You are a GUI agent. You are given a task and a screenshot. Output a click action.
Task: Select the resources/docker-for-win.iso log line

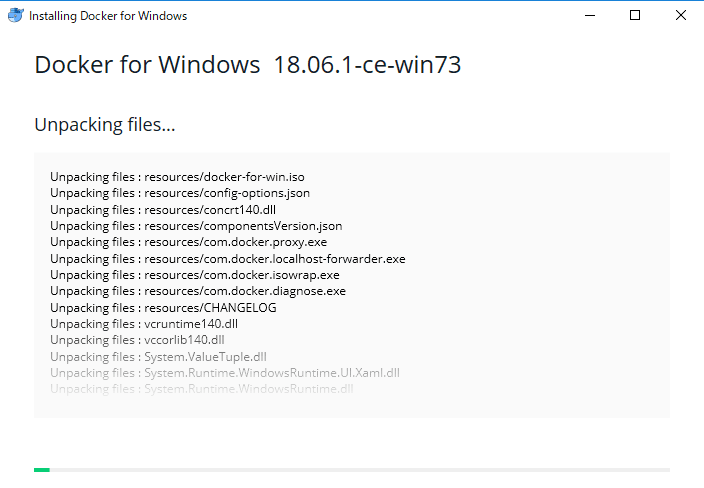[177, 177]
